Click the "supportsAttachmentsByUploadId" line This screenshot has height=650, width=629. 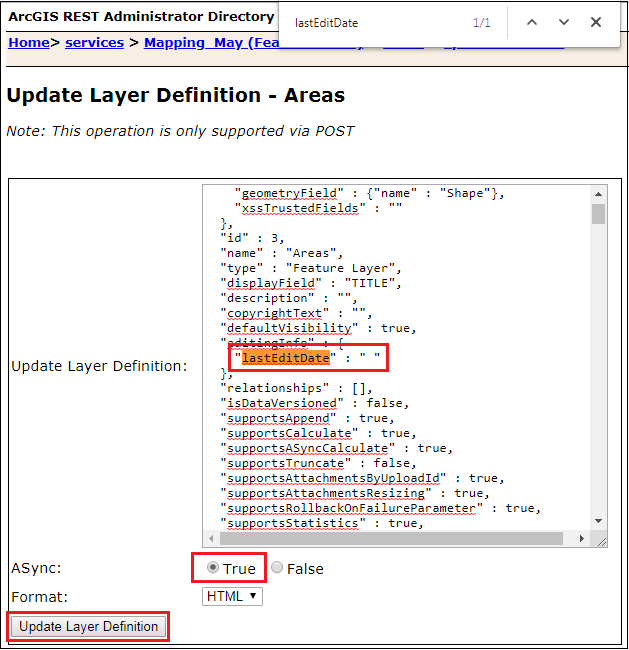(362, 478)
